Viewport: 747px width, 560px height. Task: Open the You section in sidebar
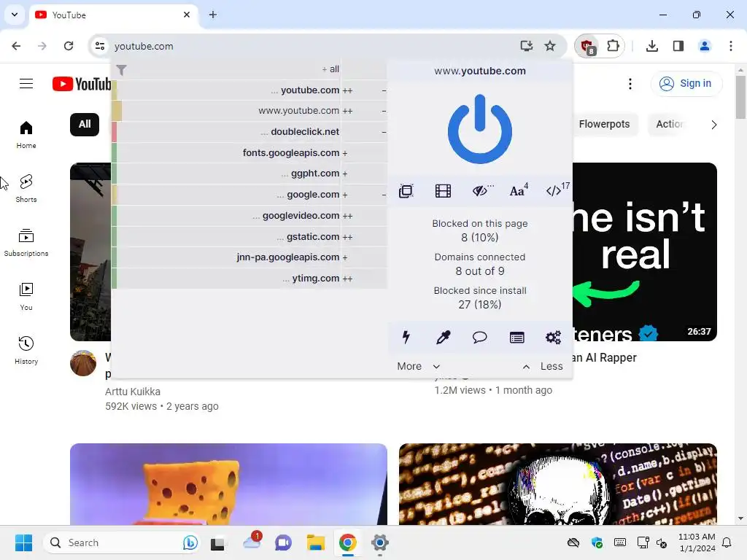point(26,296)
